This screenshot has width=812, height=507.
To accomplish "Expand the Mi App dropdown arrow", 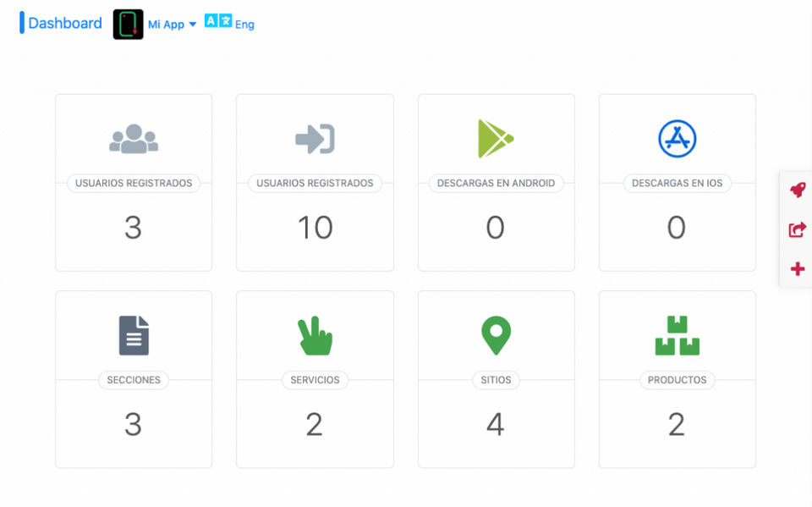I will pos(193,25).
